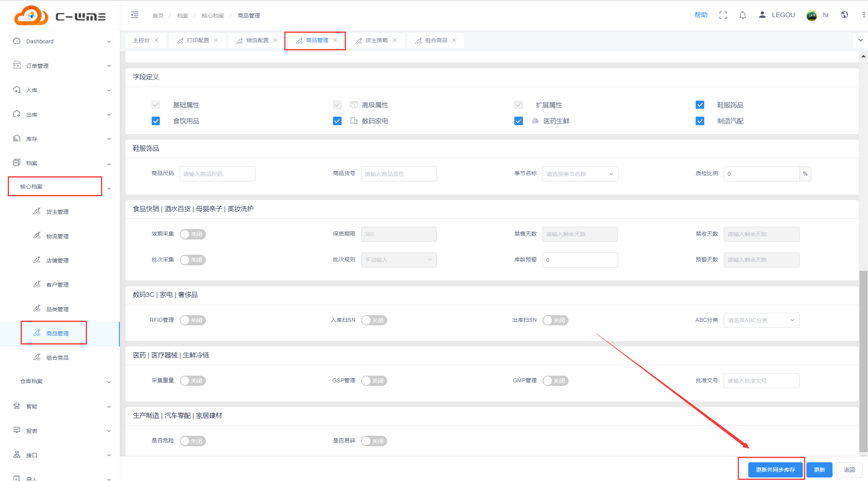Image resolution: width=868 pixels, height=481 pixels.
Task: Turn on 入库扫SN switch
Action: point(374,320)
